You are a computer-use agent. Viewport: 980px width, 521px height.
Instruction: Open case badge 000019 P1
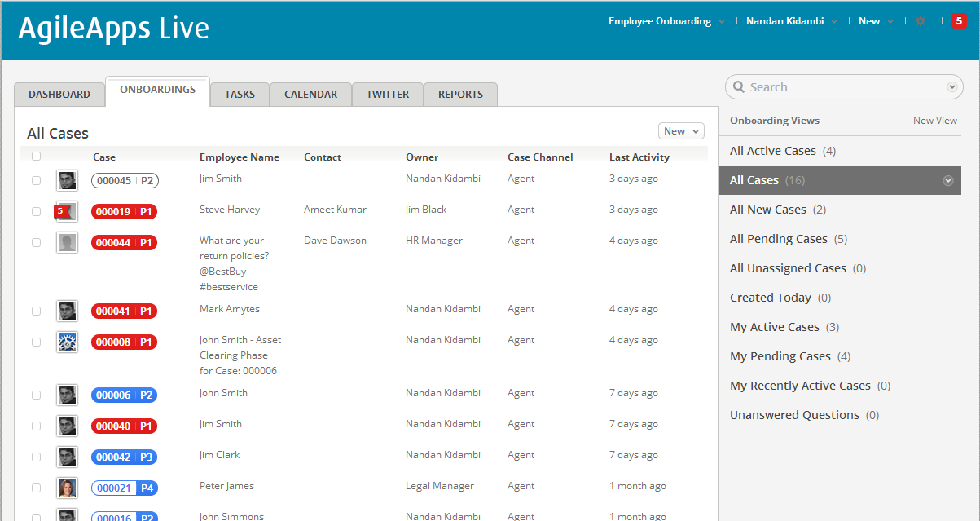click(x=124, y=212)
